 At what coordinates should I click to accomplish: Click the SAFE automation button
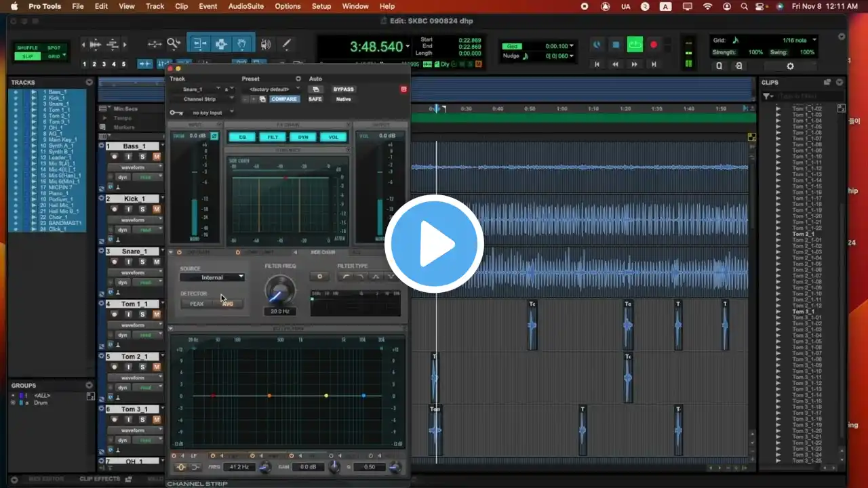pyautogui.click(x=315, y=99)
